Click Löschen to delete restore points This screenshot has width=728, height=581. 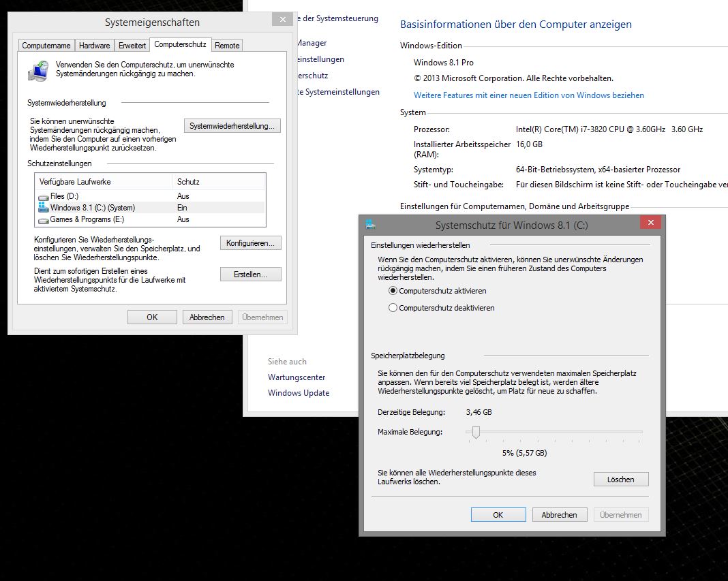tap(621, 480)
